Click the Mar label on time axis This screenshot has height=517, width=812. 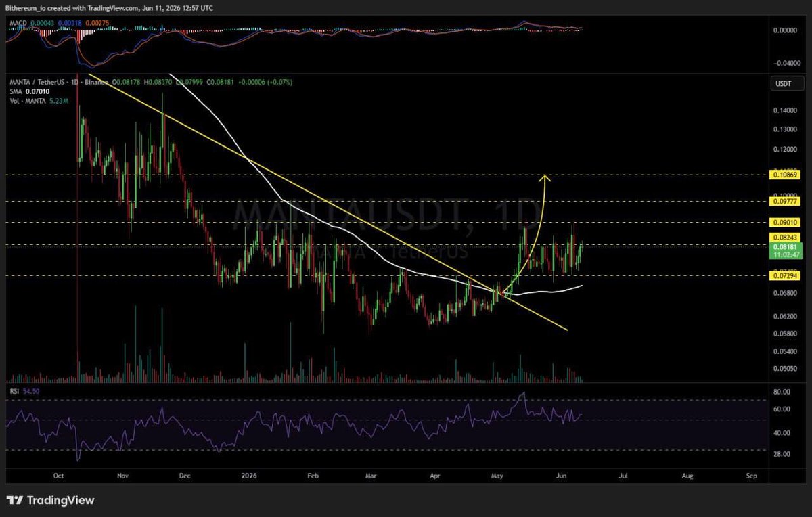(370, 476)
